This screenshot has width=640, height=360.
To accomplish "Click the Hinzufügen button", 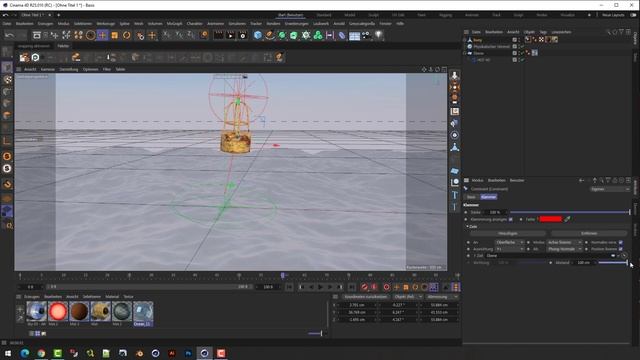I will pyautogui.click(x=508, y=233).
